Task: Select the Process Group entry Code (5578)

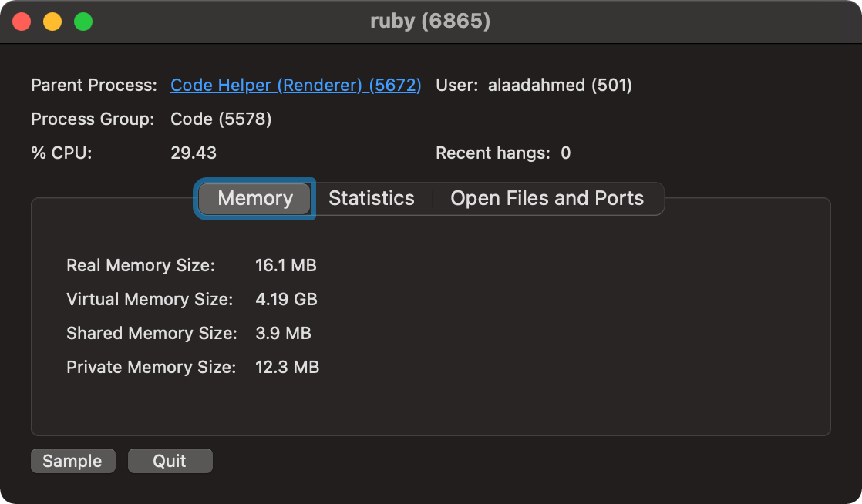Action: pyautogui.click(x=220, y=119)
